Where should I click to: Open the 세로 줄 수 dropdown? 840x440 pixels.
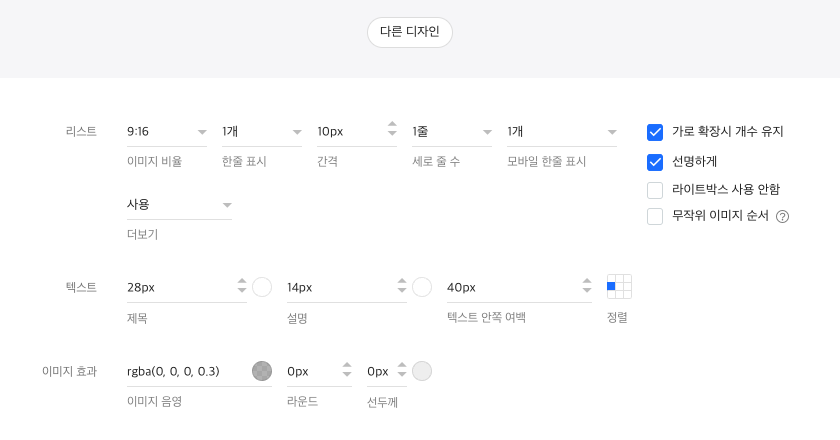click(x=452, y=132)
